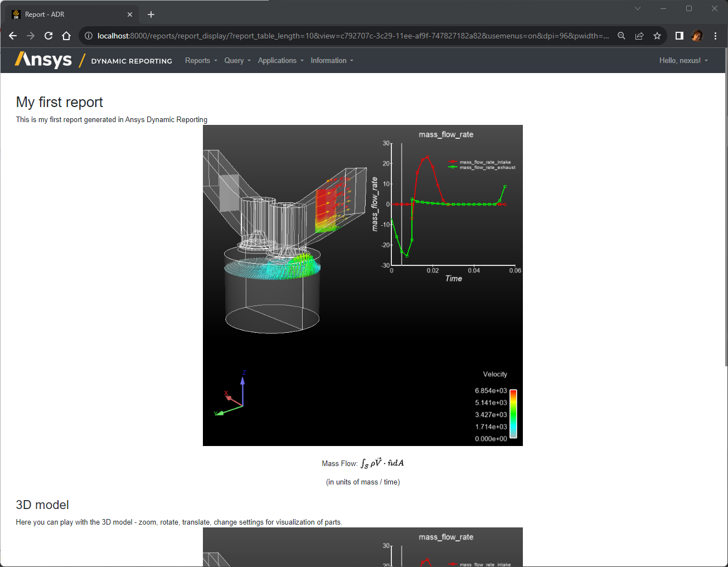The height and width of the screenshot is (567, 728).
Task: Click the mass_flow_rate plot title
Action: [x=446, y=134]
